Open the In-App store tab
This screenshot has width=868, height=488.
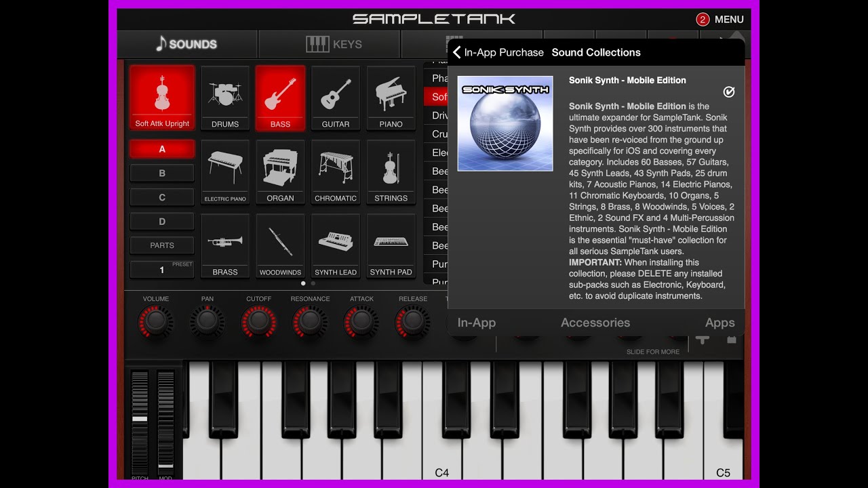coord(477,323)
